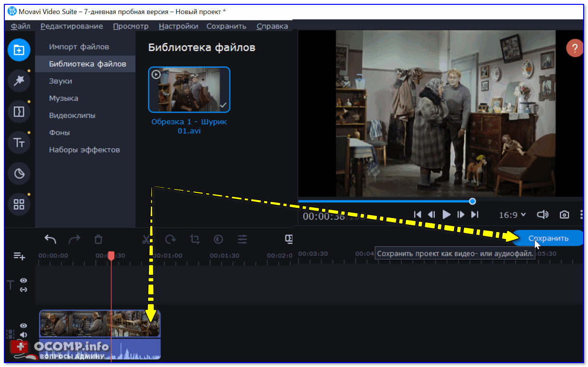
Task: Jump to previous clip in player
Action: coord(418,215)
